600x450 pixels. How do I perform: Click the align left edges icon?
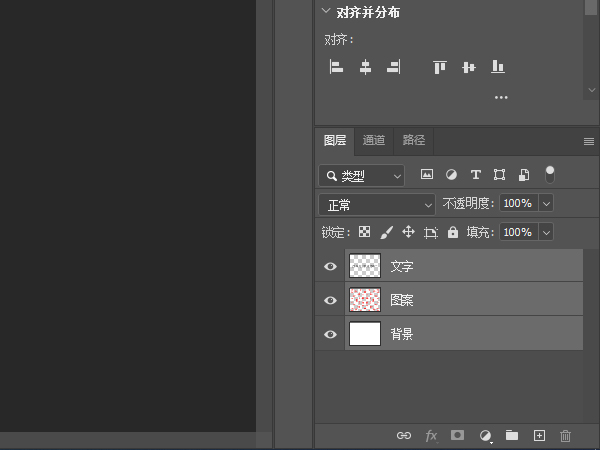pos(337,67)
